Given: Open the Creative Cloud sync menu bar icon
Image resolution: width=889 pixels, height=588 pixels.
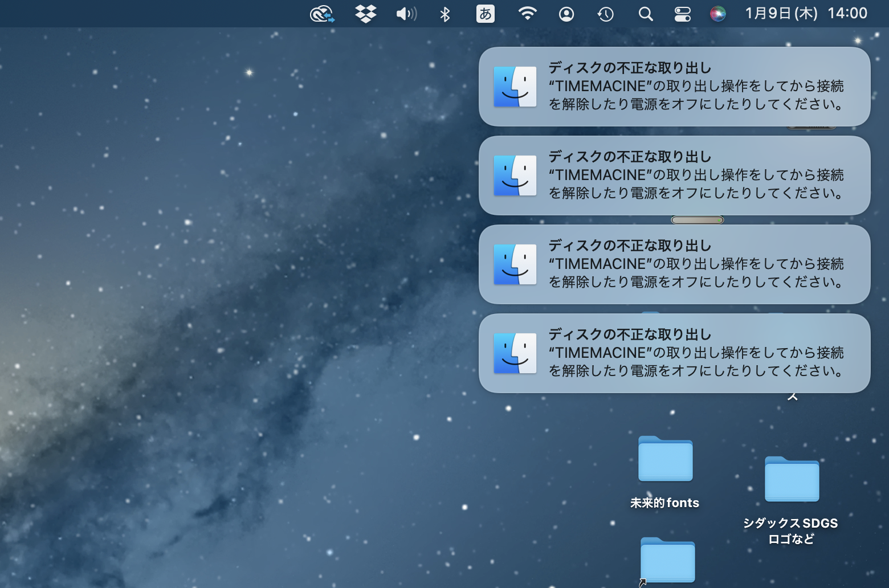Looking at the screenshot, I should click(322, 14).
